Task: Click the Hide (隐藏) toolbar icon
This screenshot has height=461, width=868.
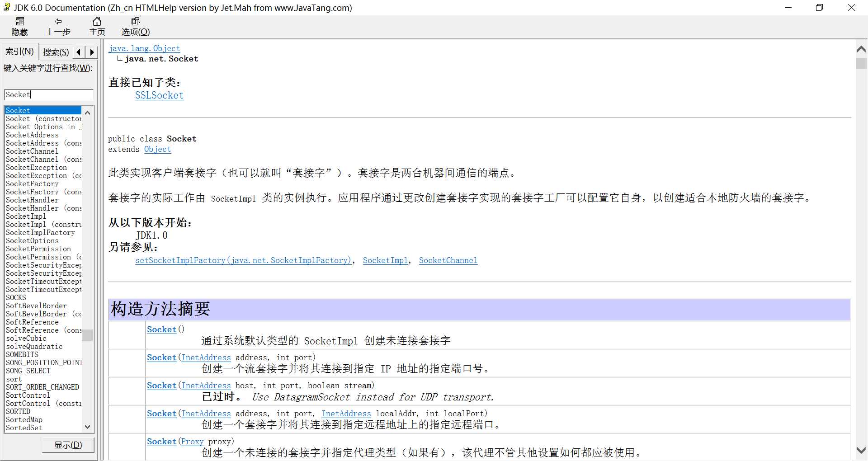Action: coord(19,27)
